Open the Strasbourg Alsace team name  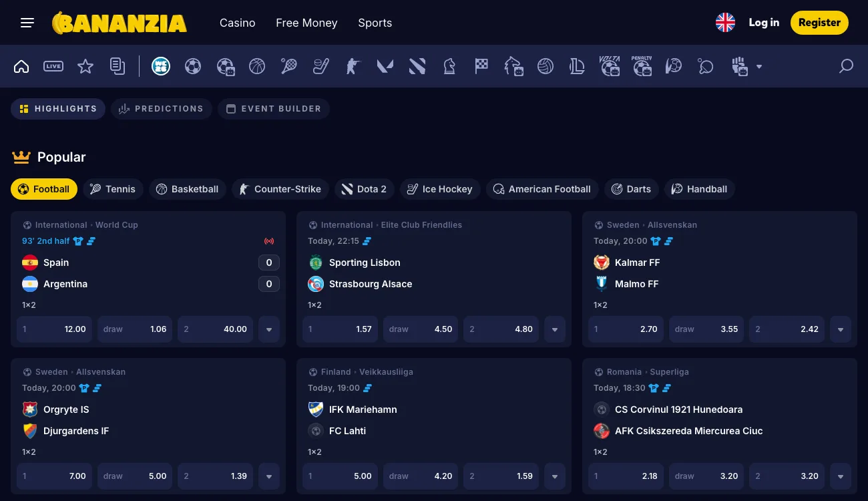click(x=371, y=284)
